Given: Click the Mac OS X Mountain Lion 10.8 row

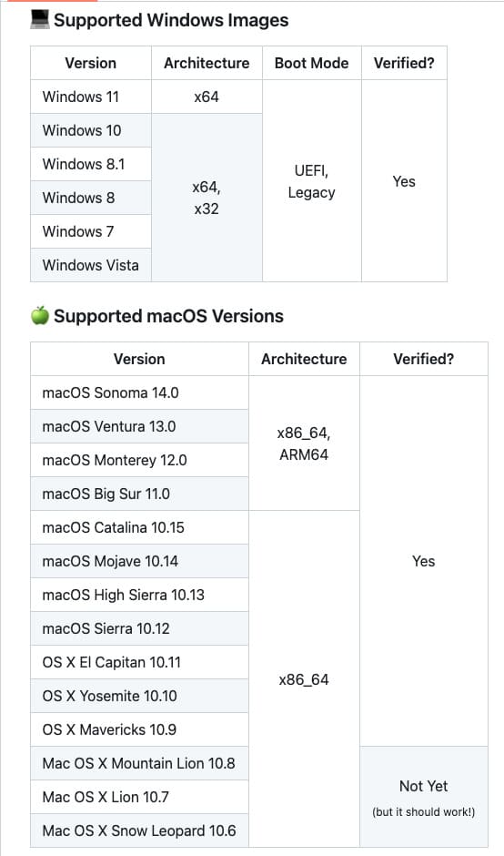Looking at the screenshot, I should 139,763.
